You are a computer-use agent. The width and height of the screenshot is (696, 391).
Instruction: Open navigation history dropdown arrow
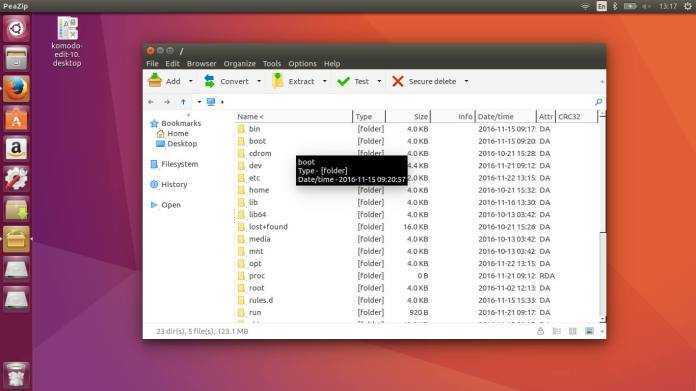199,102
